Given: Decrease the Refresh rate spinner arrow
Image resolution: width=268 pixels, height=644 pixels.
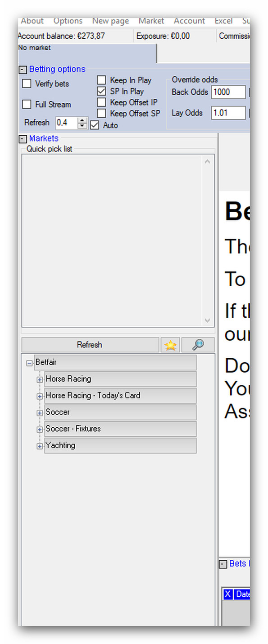Looking at the screenshot, I should 82,126.
